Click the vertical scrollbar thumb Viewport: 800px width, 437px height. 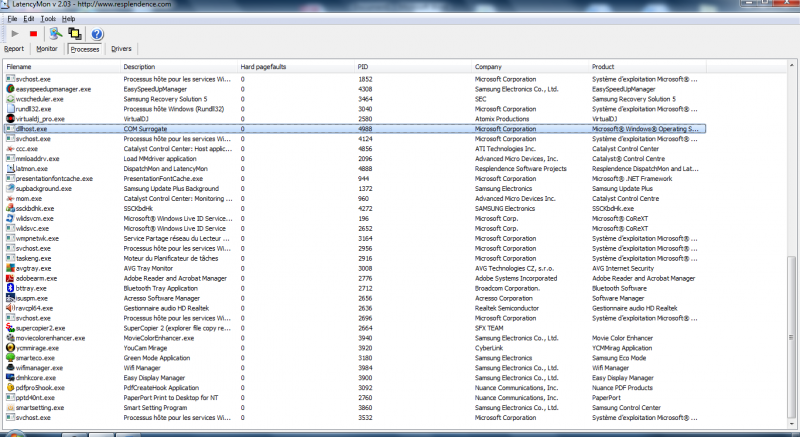coord(791,338)
